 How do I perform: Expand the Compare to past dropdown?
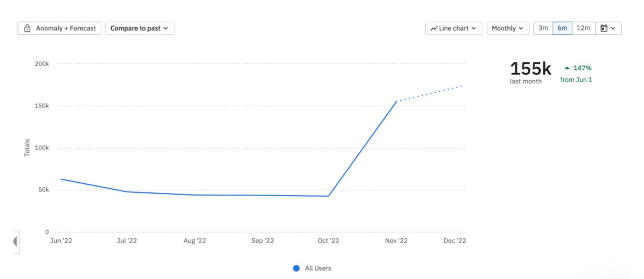coord(140,28)
